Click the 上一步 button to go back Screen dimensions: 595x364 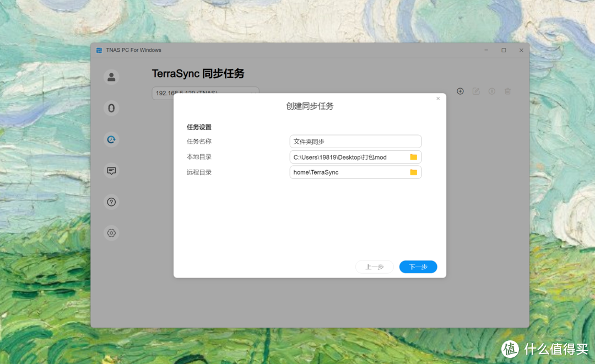point(375,267)
